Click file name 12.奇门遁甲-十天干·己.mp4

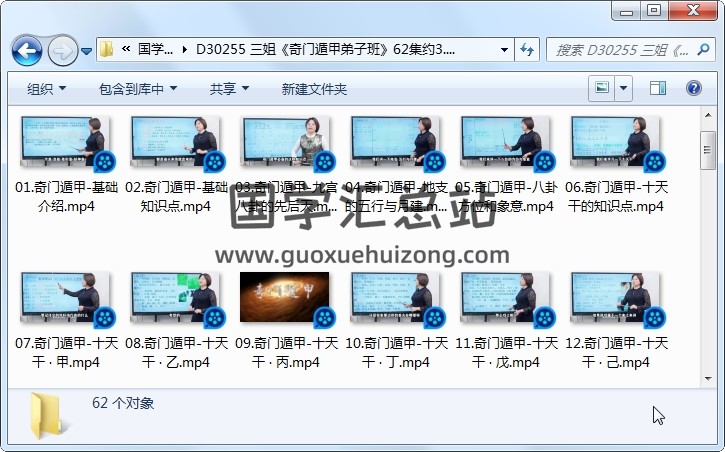point(616,353)
